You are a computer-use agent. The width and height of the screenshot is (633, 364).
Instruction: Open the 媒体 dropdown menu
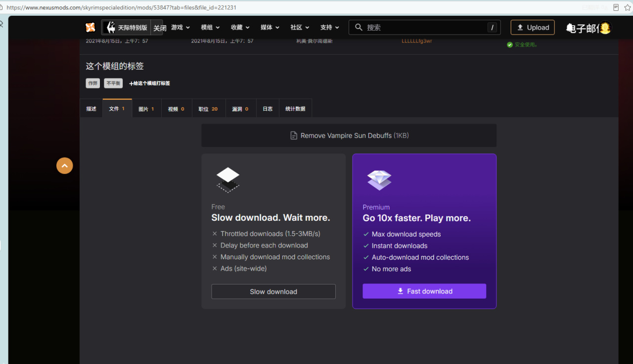click(x=270, y=28)
